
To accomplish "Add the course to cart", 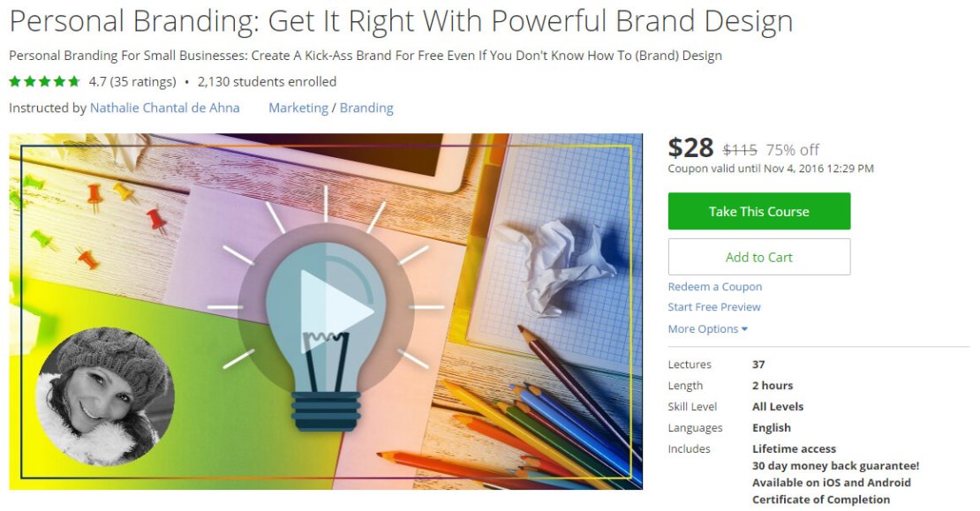I will [758, 257].
